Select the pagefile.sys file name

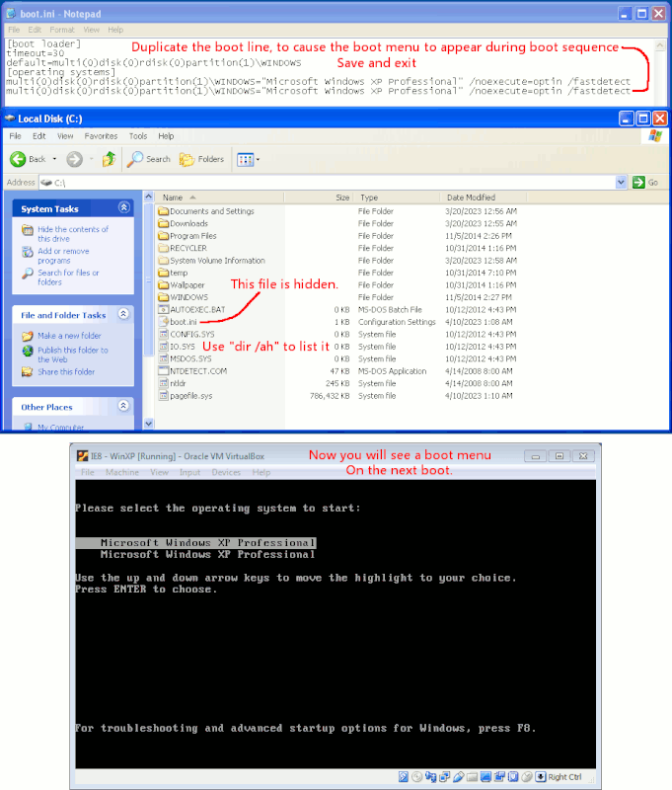[191, 396]
